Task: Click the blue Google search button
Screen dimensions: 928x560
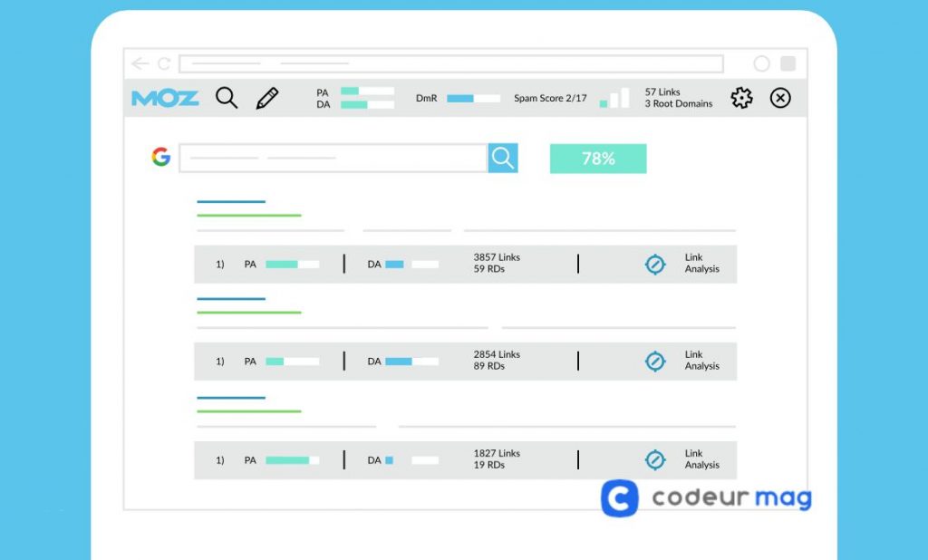Action: 503,158
